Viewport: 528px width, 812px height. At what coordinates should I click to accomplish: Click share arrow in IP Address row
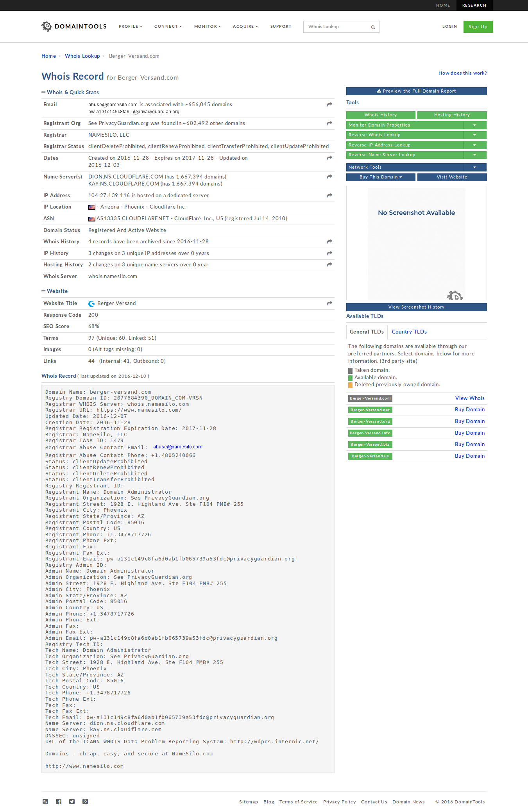pyautogui.click(x=329, y=195)
